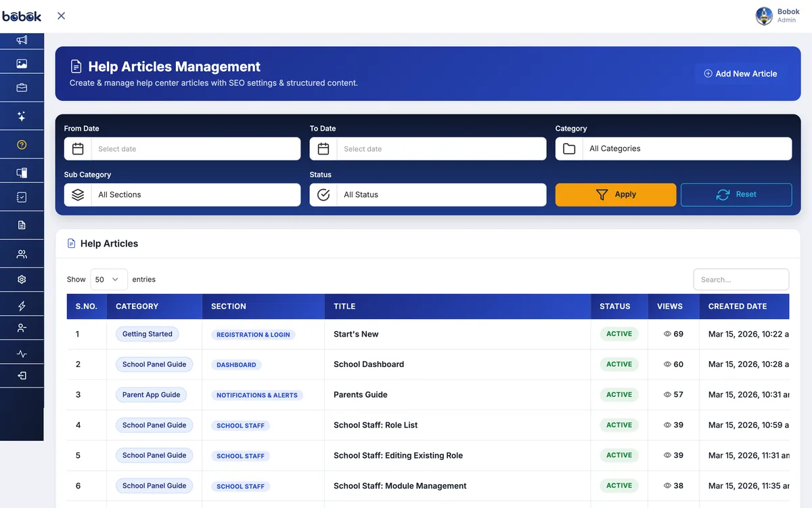Click the Add New Article button
812x508 pixels.
[740, 74]
